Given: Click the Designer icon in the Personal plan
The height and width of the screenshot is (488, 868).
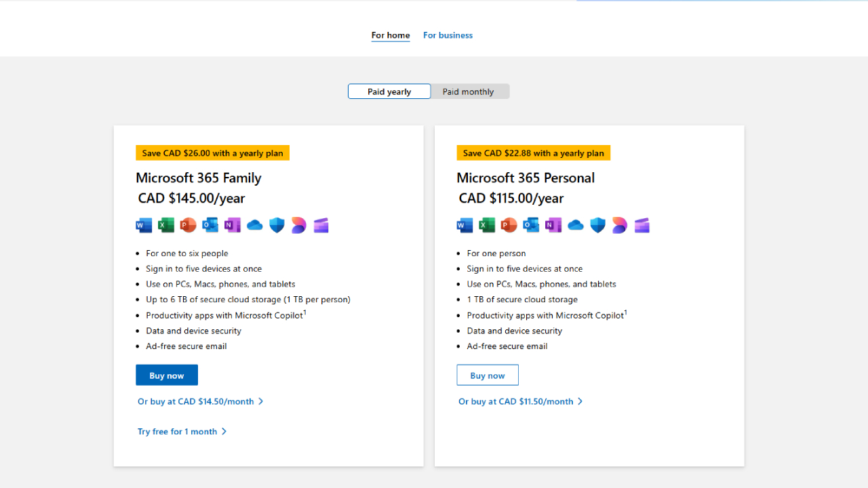Looking at the screenshot, I should (620, 225).
